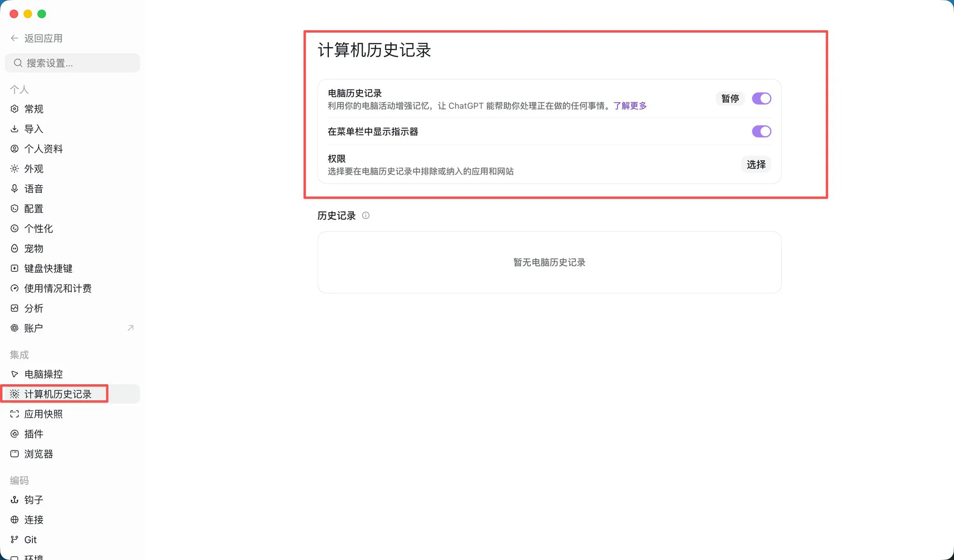954x560 pixels.
Task: Click the icon beside 键盘快捷键
Action: tap(14, 268)
